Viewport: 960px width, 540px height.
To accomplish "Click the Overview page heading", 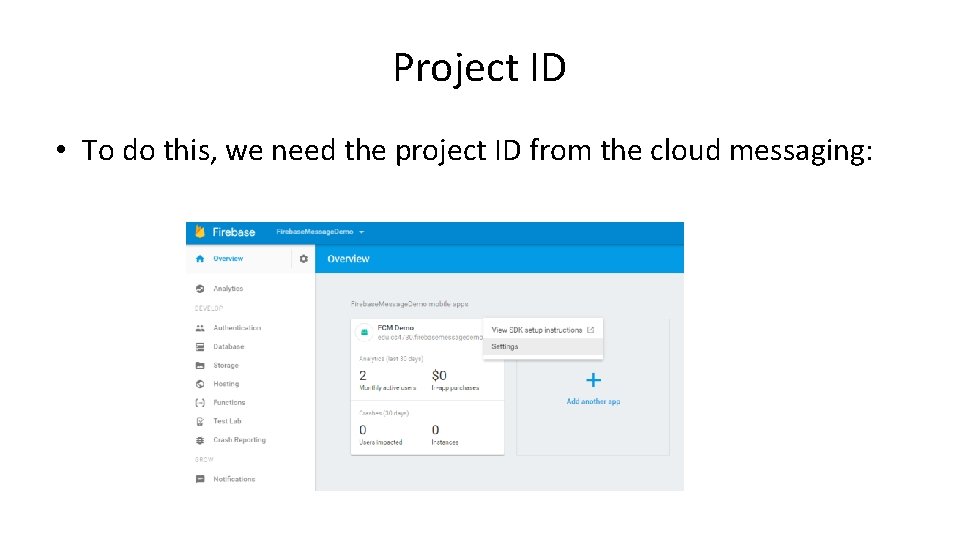I will tap(348, 259).
